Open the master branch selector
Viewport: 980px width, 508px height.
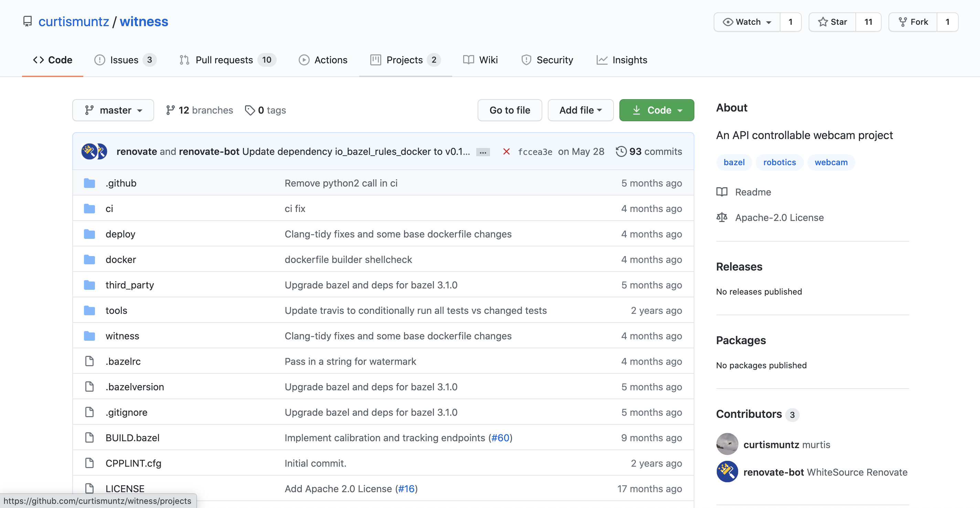tap(113, 110)
